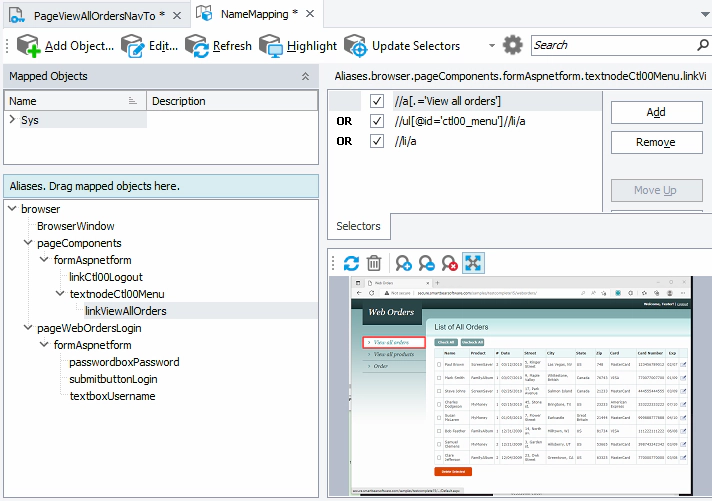Viewport: 712px width, 501px height.
Task: Click the Highlight toolbar button
Action: coord(298,46)
